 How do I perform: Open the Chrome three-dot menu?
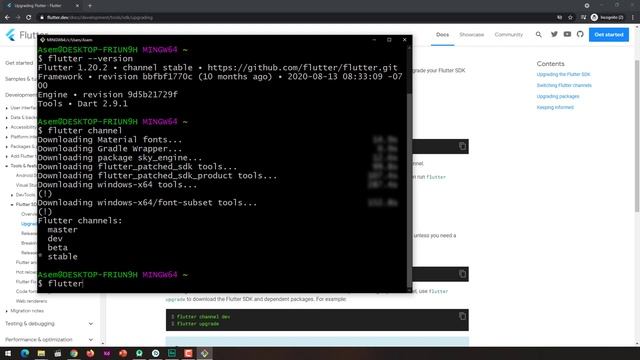coord(633,18)
